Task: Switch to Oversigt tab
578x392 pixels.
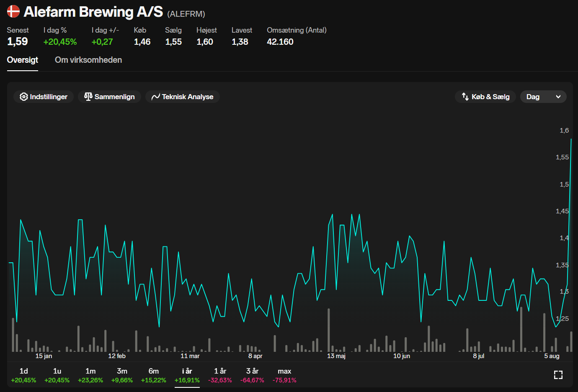Action: pos(23,60)
